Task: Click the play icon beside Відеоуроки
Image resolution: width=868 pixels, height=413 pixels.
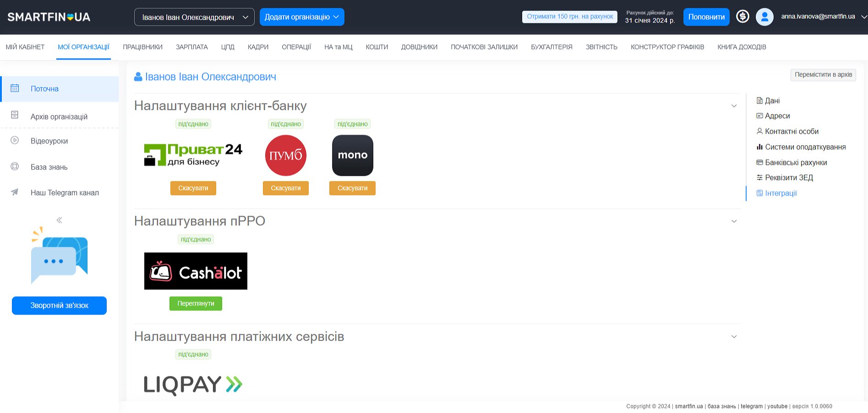Action: pyautogui.click(x=15, y=141)
